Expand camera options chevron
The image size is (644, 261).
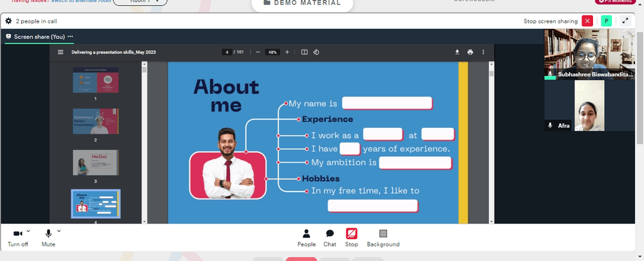tap(28, 231)
